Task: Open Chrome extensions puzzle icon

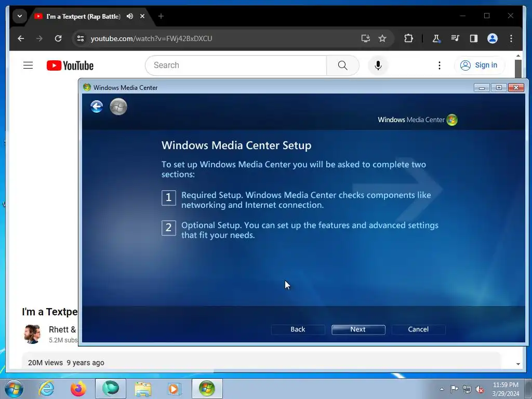Action: coord(408,38)
